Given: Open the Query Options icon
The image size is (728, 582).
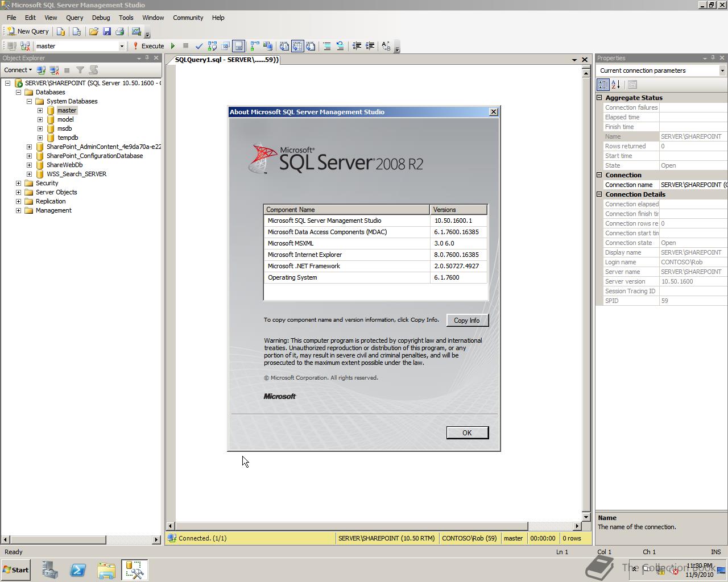Looking at the screenshot, I should click(225, 46).
